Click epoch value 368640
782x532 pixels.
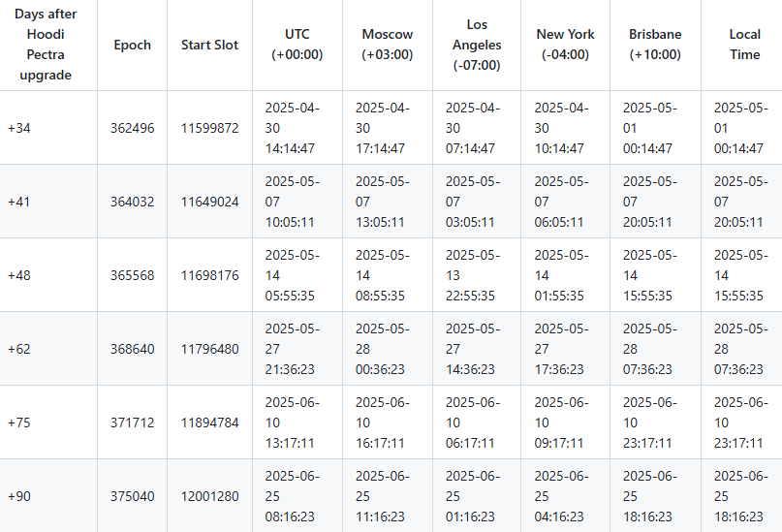pyautogui.click(x=132, y=349)
